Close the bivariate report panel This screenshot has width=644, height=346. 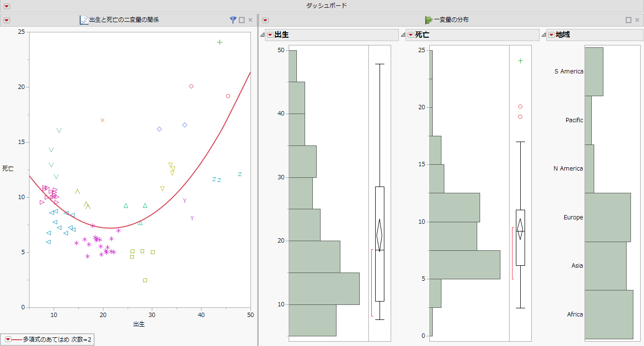click(x=250, y=20)
